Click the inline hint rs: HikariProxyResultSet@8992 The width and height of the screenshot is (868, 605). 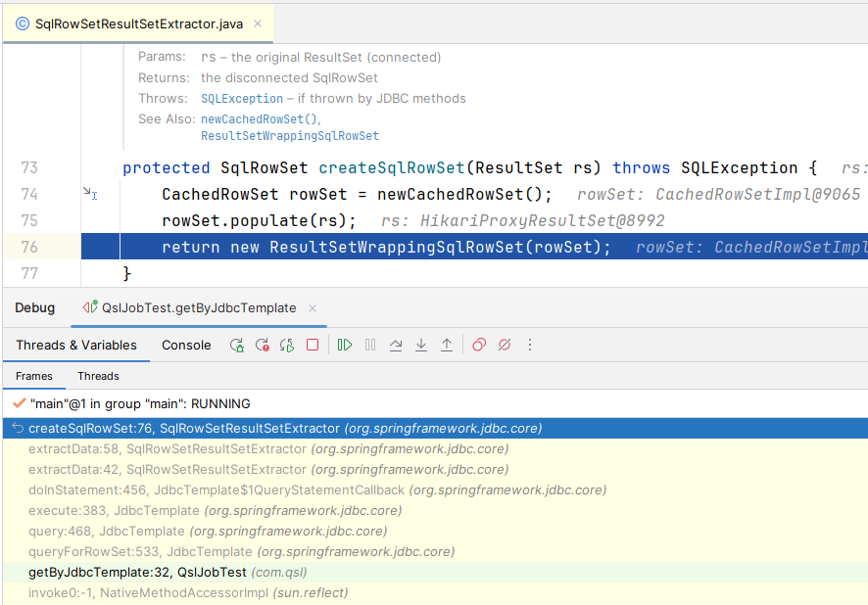[522, 220]
